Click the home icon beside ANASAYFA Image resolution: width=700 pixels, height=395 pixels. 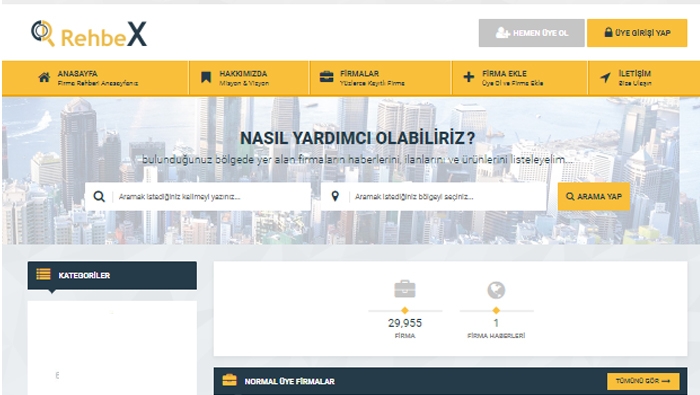pos(44,78)
